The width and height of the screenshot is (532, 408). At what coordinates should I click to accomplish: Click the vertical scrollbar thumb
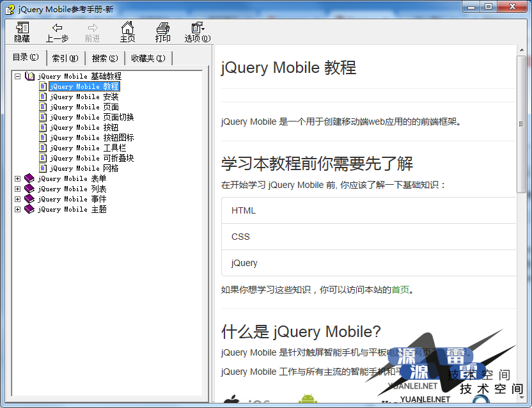tap(522, 124)
